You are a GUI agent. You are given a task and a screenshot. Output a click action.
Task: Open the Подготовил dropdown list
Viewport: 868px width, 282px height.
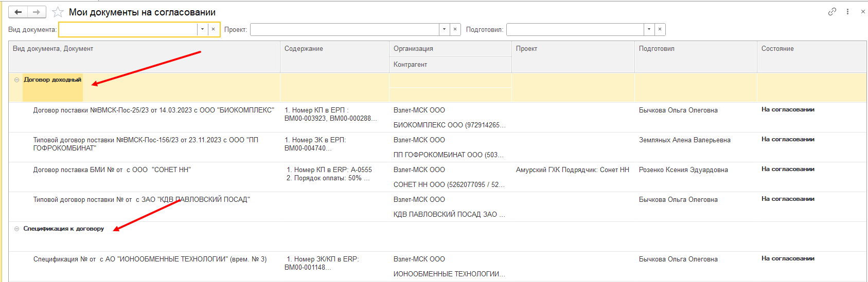tap(649, 29)
